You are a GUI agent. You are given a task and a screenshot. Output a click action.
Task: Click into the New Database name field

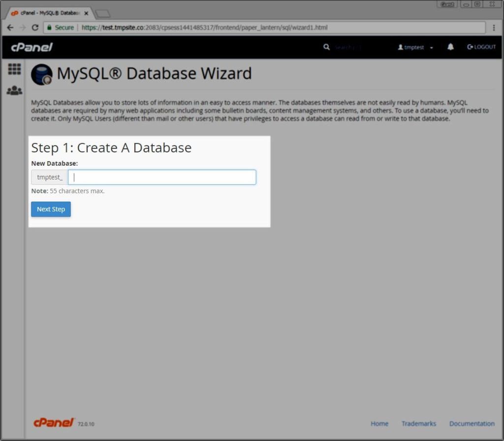point(162,177)
